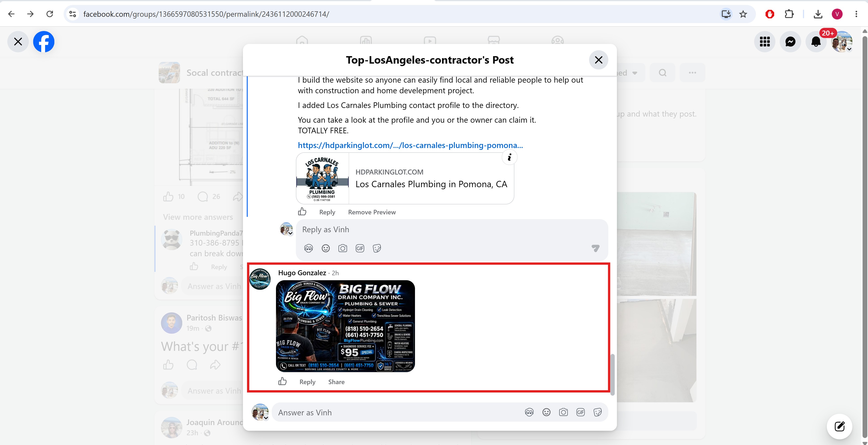
Task: Open the Chrome extensions puzzle menu
Action: pos(789,14)
